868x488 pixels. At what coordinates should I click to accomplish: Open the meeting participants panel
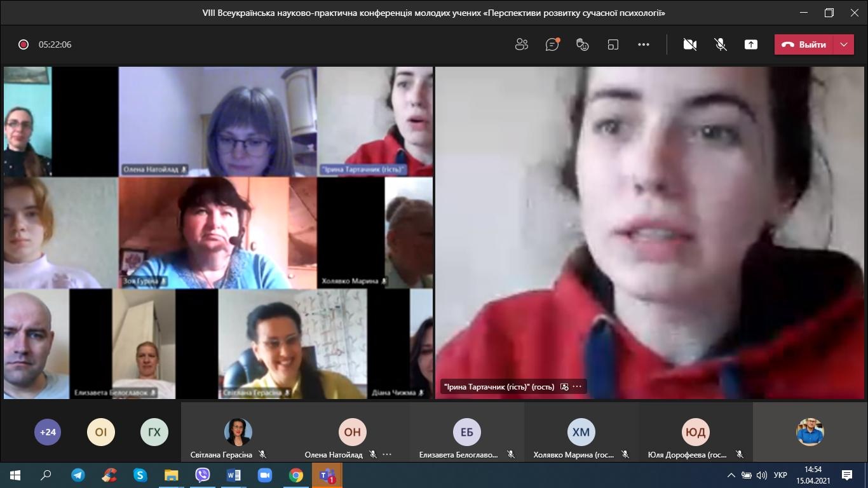(522, 44)
